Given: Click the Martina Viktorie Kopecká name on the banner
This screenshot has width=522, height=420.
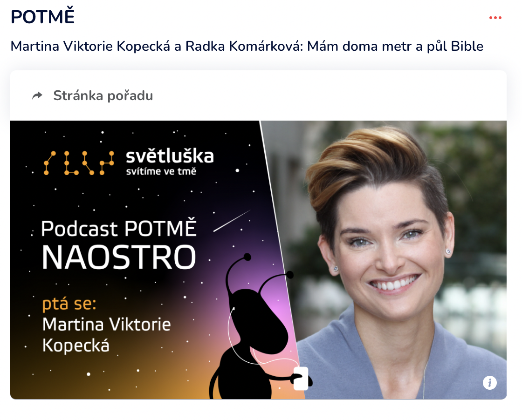Looking at the screenshot, I should pos(107,334).
